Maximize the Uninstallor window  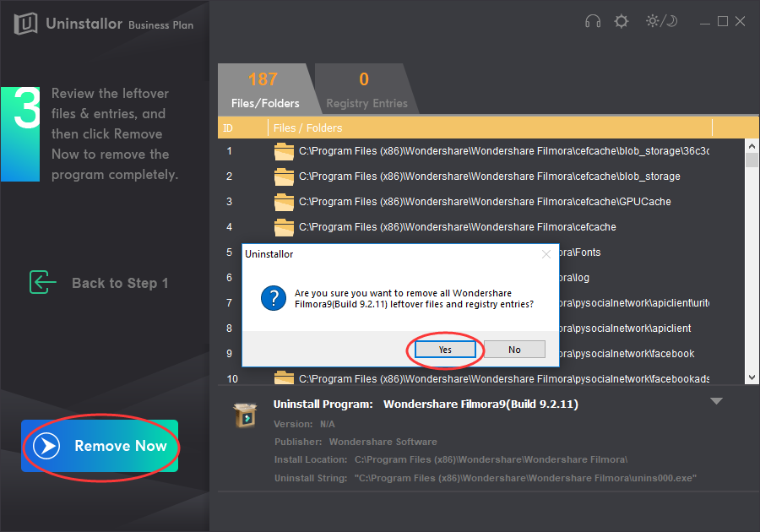(x=723, y=21)
